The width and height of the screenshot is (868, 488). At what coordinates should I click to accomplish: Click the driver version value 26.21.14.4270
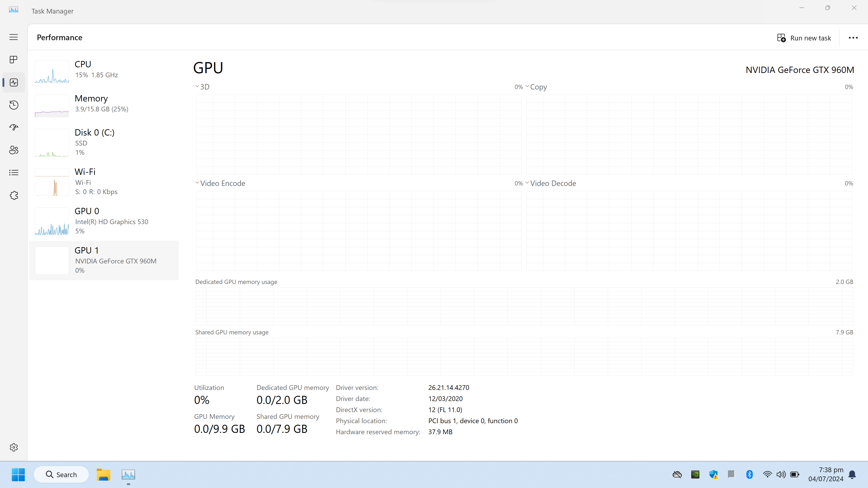pyautogui.click(x=448, y=388)
